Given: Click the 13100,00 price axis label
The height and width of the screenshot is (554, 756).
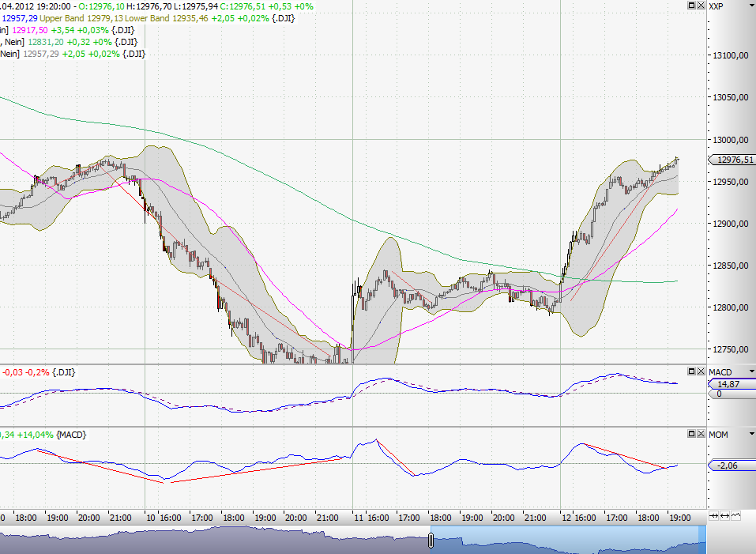Looking at the screenshot, I should click(x=731, y=55).
